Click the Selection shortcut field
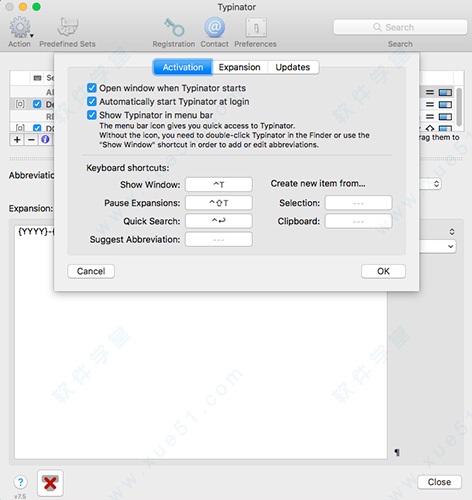Screen dimensions: 472x500 358,203
